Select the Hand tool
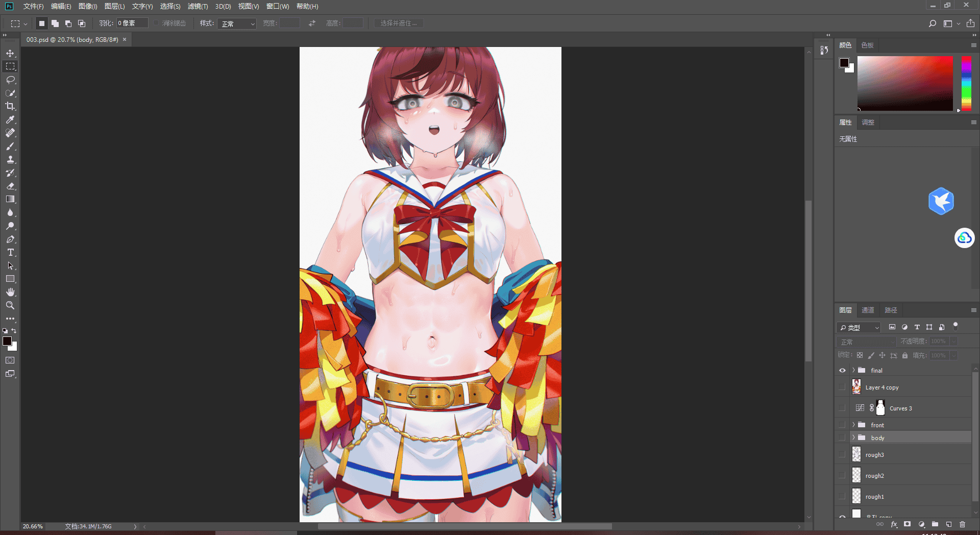Screen dimensions: 980x535 [x=10, y=292]
